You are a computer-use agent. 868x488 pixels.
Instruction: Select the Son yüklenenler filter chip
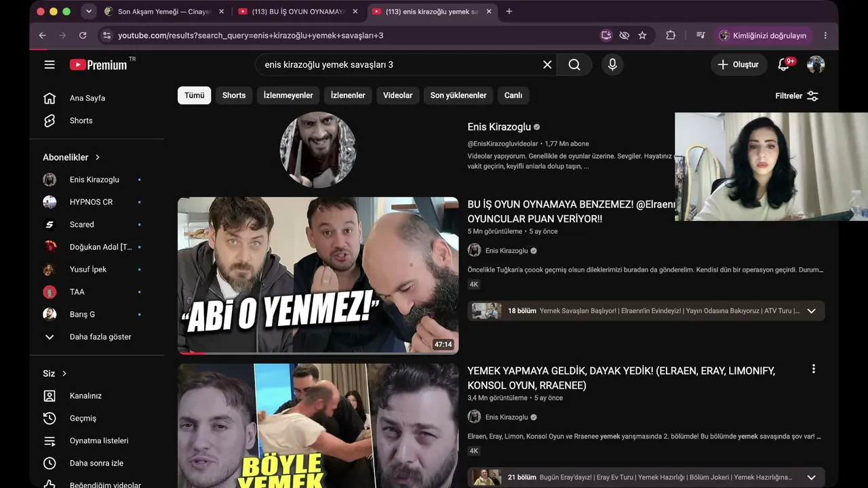click(x=458, y=96)
